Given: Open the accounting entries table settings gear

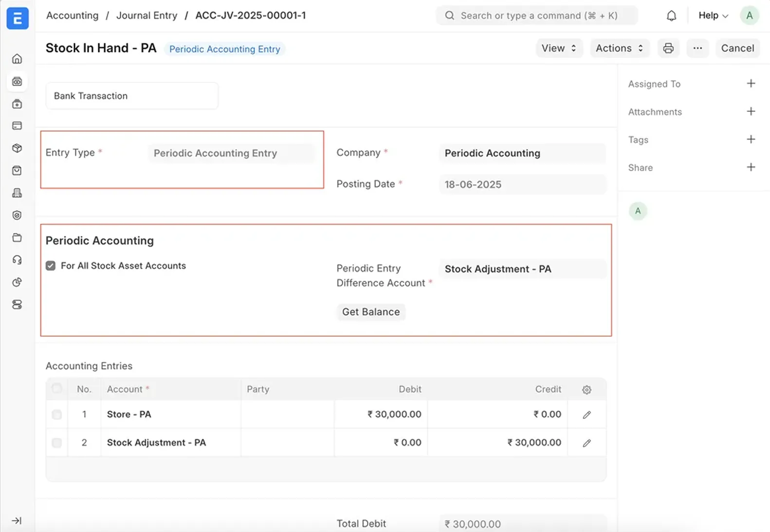Looking at the screenshot, I should click(587, 390).
